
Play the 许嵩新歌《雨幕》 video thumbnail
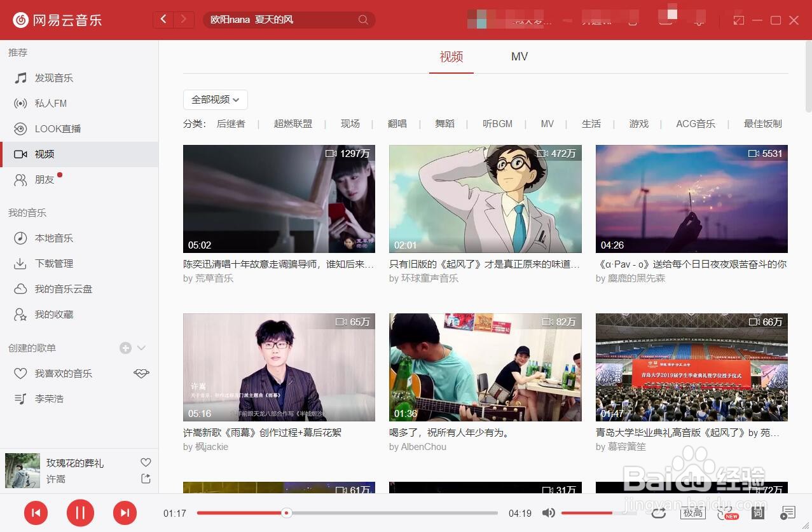click(x=279, y=367)
